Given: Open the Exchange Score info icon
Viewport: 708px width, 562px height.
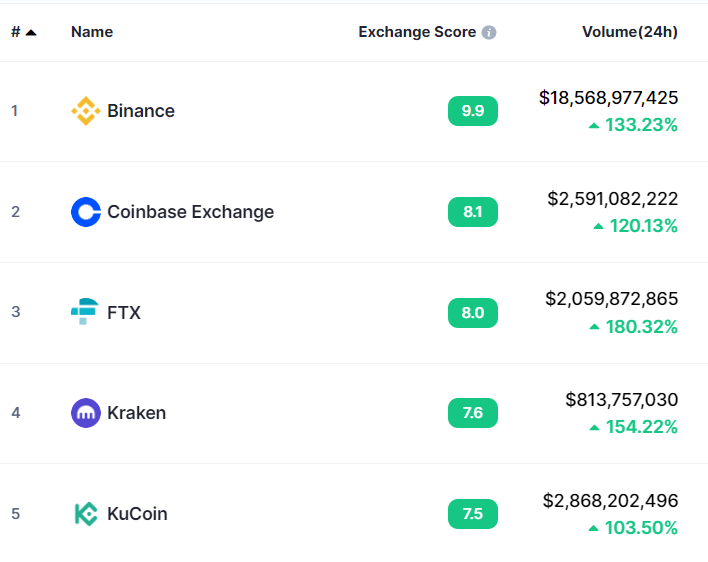Looking at the screenshot, I should (489, 33).
